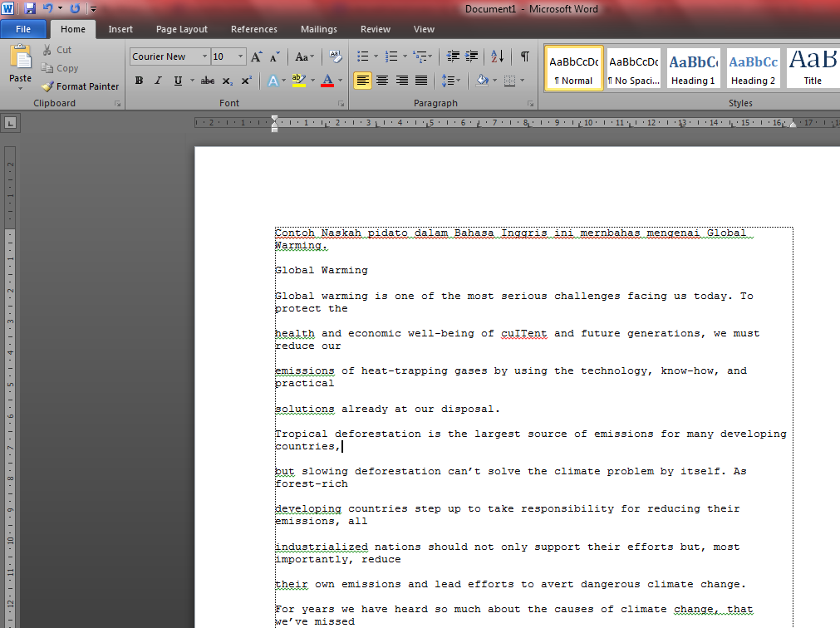Click the misspelled word cuITent
Screen dimensions: 840x628
tap(524, 334)
